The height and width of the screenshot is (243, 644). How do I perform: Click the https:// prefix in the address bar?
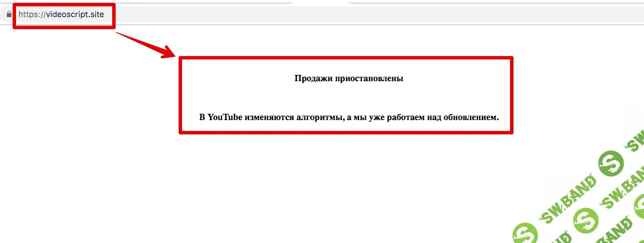(x=31, y=14)
